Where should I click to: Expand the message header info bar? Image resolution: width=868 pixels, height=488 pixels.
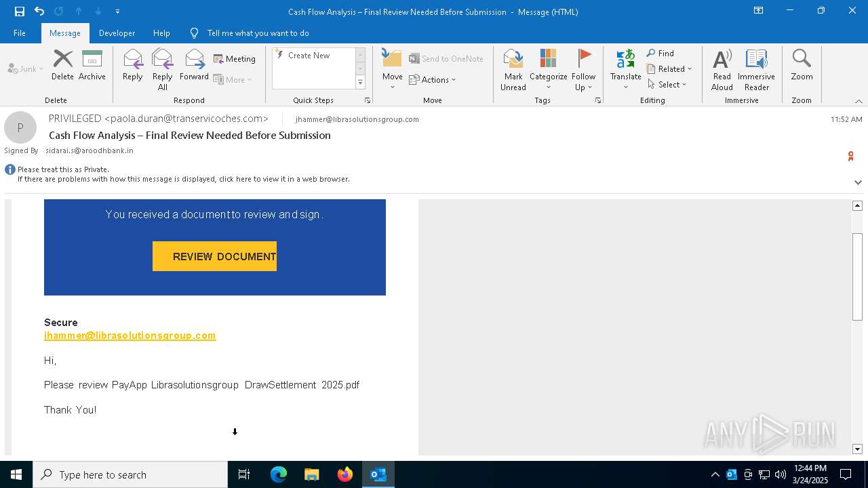[x=858, y=182]
